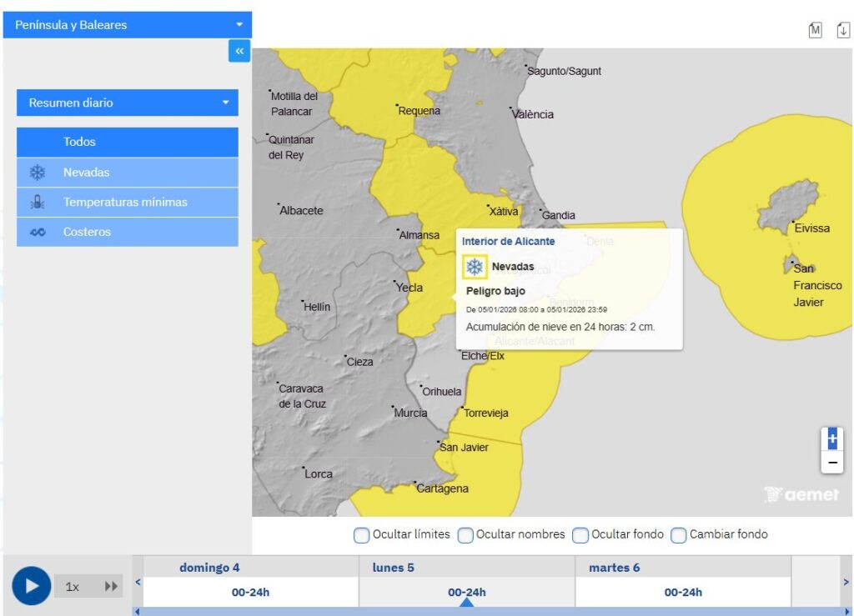The height and width of the screenshot is (616, 854).
Task: Enable the Ocultar nombres checkbox
Action: point(465,534)
